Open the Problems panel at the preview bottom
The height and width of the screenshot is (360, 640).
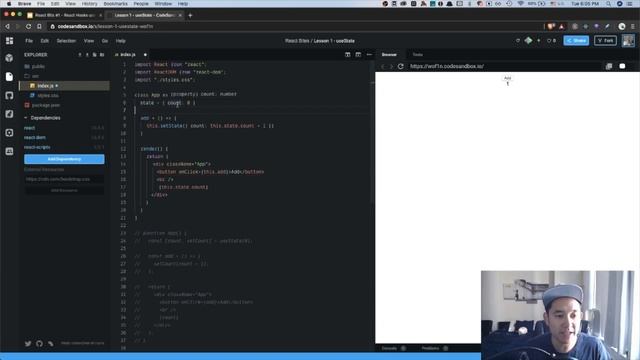434,349
